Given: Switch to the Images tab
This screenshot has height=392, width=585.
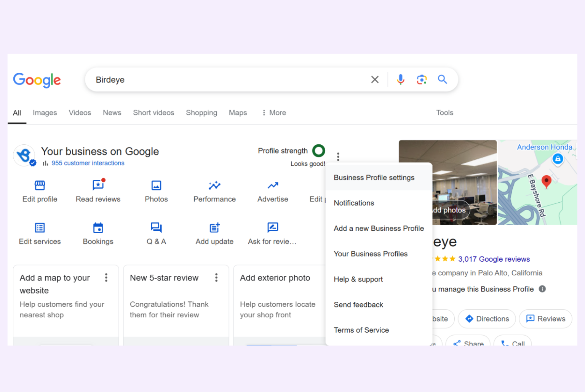Looking at the screenshot, I should tap(45, 112).
